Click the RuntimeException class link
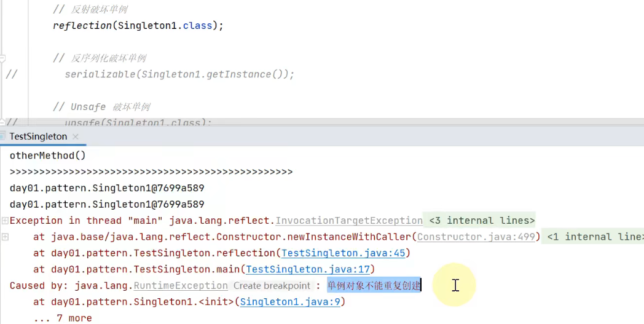 click(x=181, y=286)
